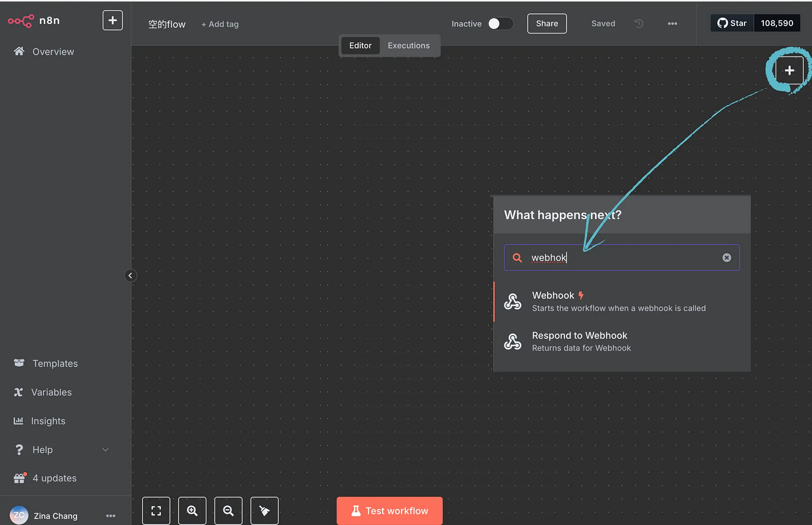Click the Share button

pos(547,23)
